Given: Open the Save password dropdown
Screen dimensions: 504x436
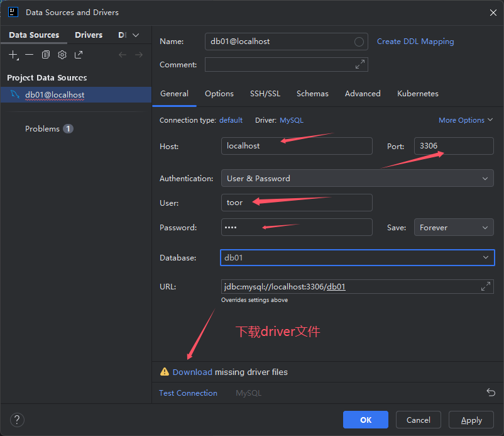Looking at the screenshot, I should [454, 228].
